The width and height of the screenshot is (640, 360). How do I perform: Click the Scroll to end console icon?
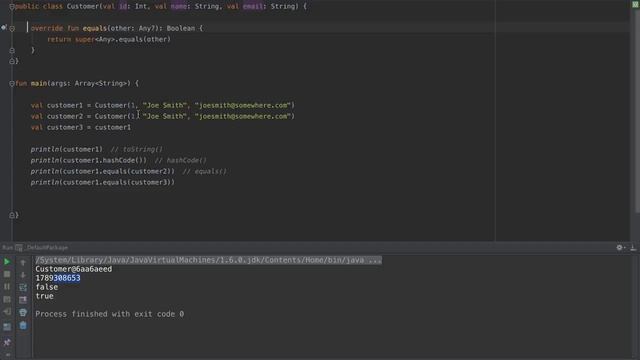(23, 300)
